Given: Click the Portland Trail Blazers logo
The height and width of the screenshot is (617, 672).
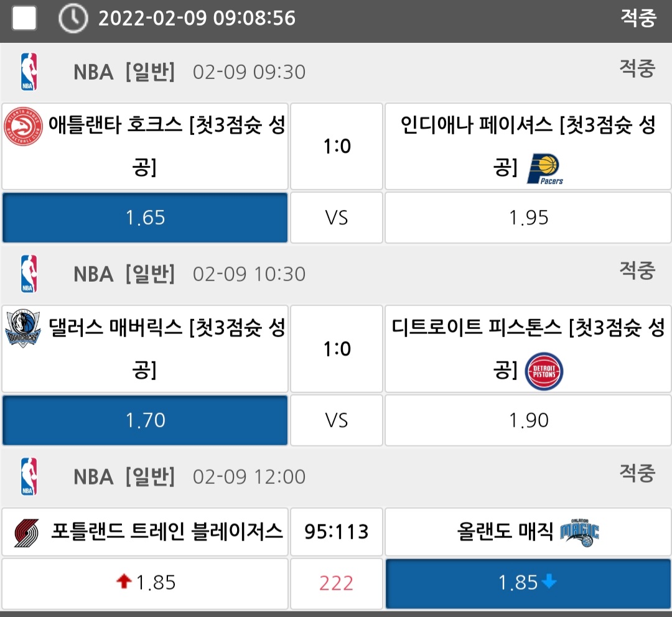Looking at the screenshot, I should pos(27,532).
